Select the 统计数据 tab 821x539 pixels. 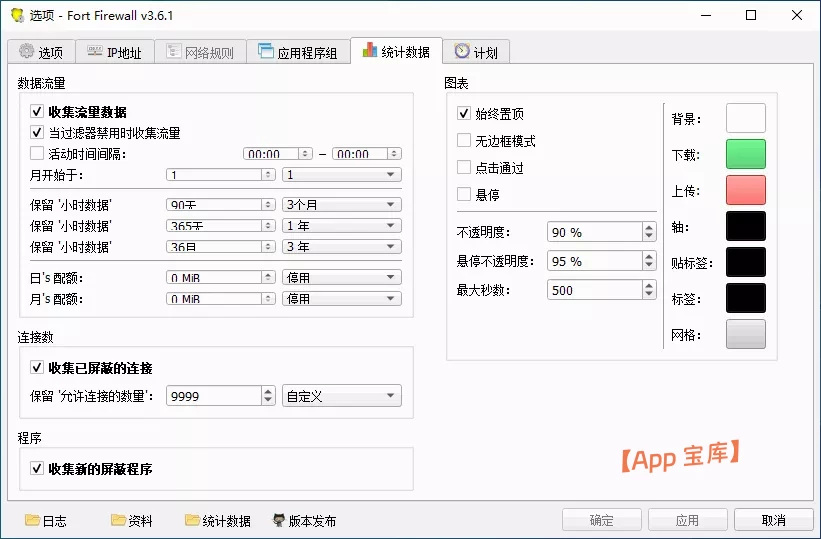(x=396, y=51)
